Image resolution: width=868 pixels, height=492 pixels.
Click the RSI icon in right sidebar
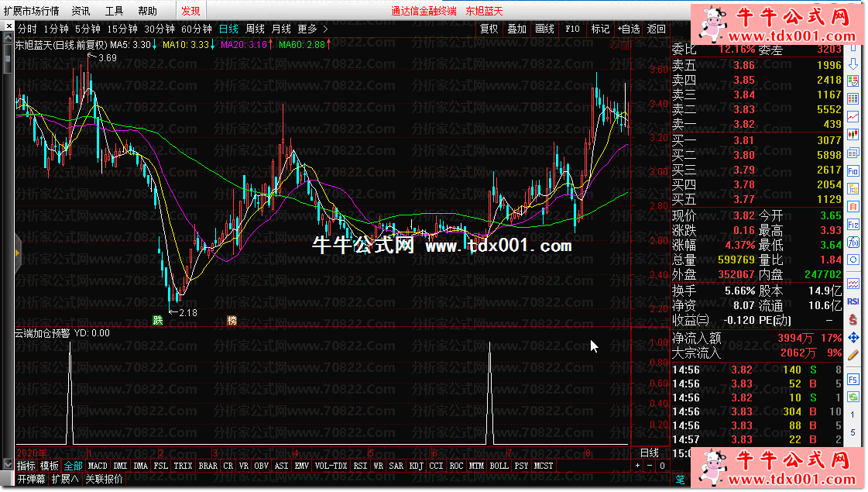pyautogui.click(x=853, y=301)
